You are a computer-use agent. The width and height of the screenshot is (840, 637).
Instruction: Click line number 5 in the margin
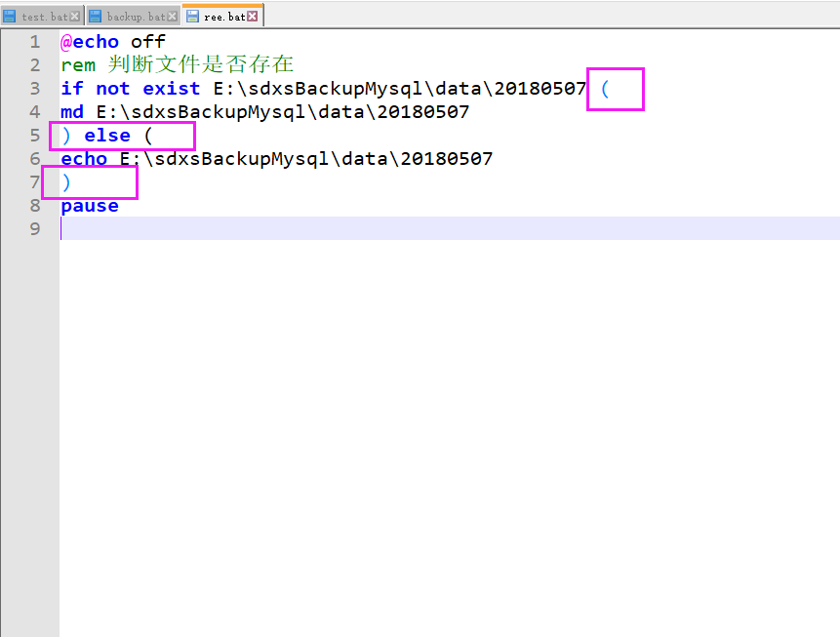[x=35, y=136]
